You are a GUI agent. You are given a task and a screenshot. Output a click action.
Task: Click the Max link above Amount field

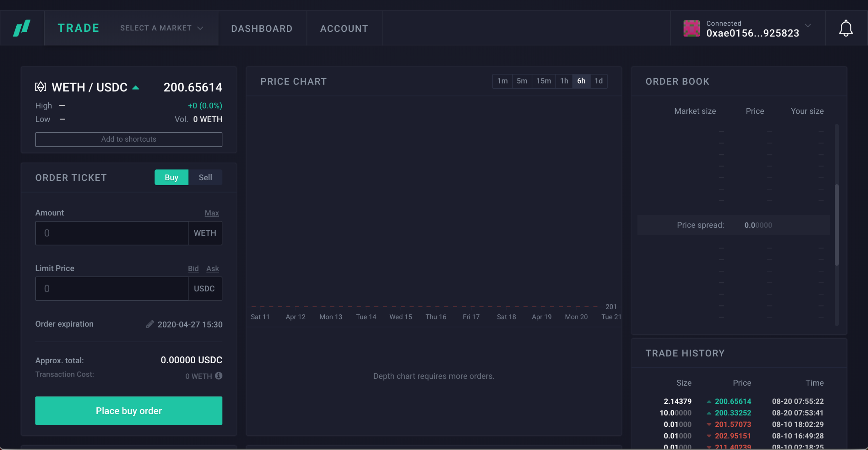click(212, 213)
